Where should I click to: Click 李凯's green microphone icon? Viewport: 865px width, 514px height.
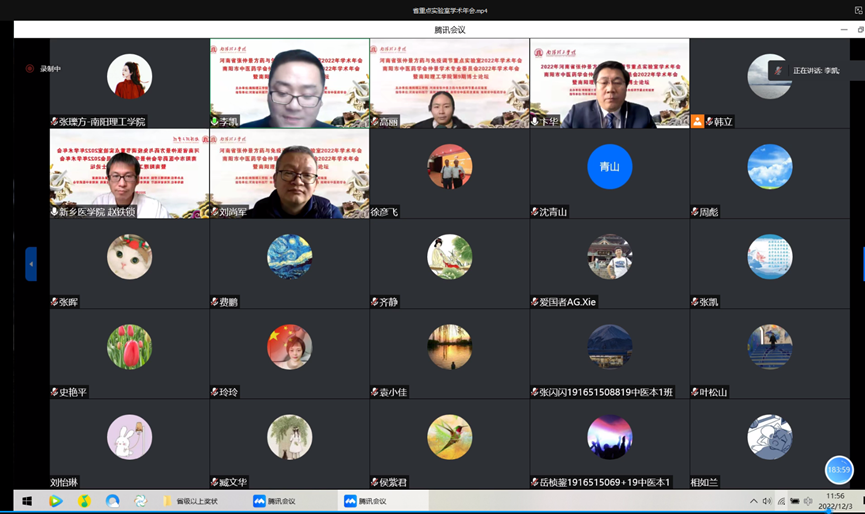(x=215, y=122)
